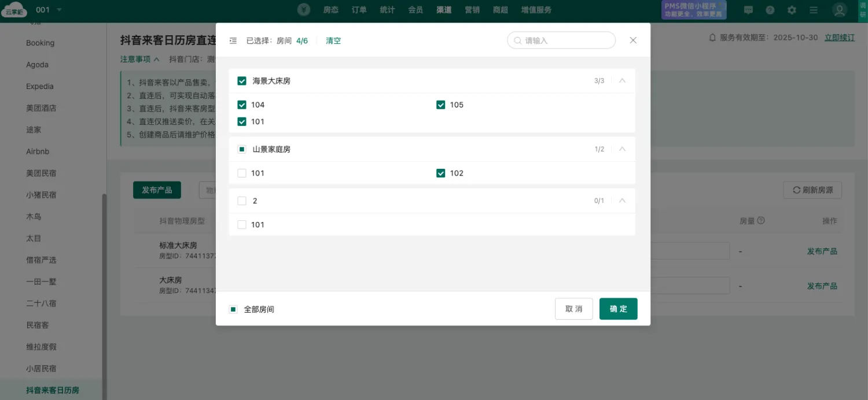
Task: Open the 订单 menu
Action: [359, 10]
